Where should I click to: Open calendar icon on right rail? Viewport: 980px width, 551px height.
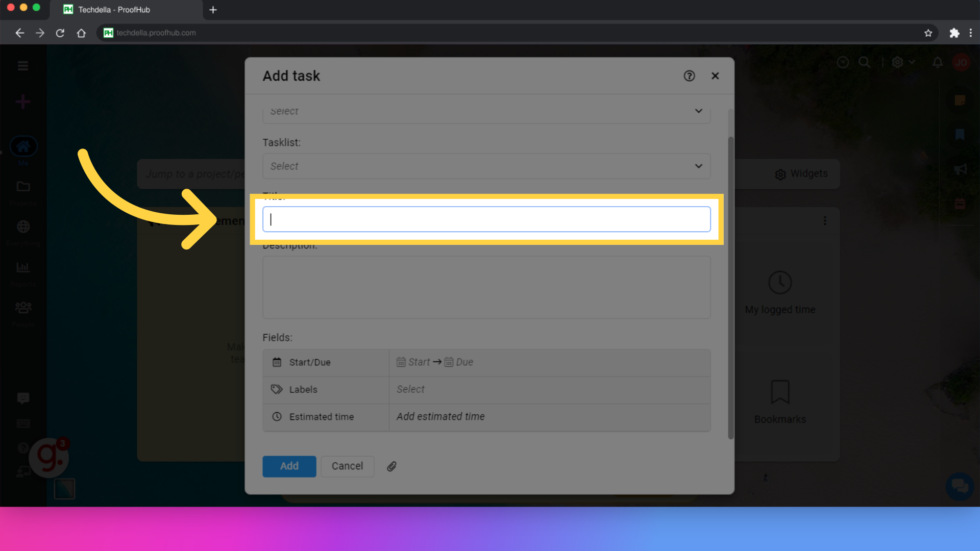(x=960, y=204)
